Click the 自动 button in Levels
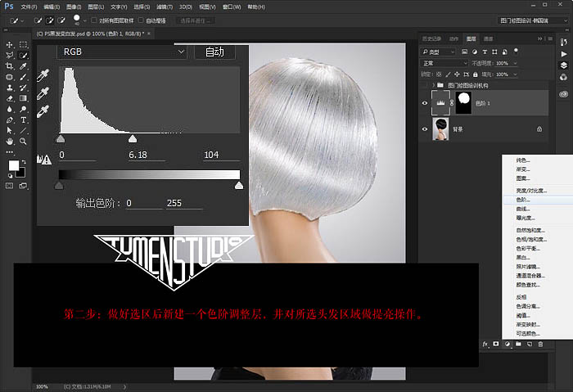Screen dimensions: 573x392 tap(214, 52)
